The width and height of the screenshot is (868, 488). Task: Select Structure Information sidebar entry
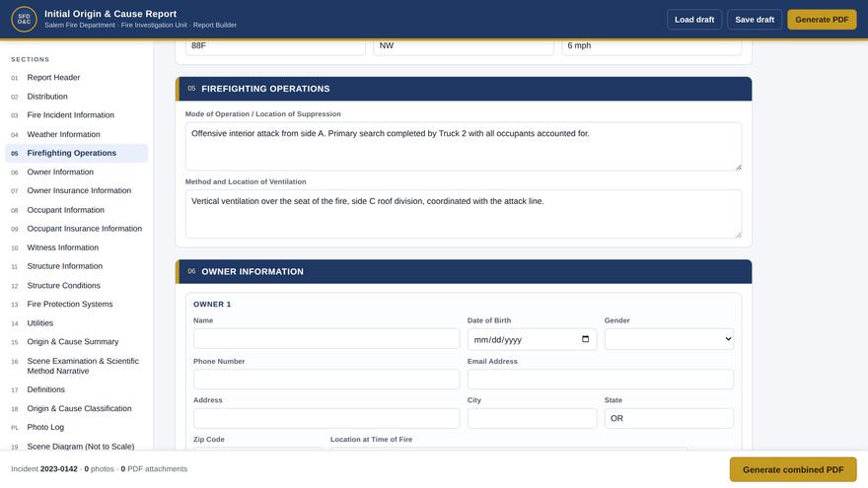tap(76, 266)
